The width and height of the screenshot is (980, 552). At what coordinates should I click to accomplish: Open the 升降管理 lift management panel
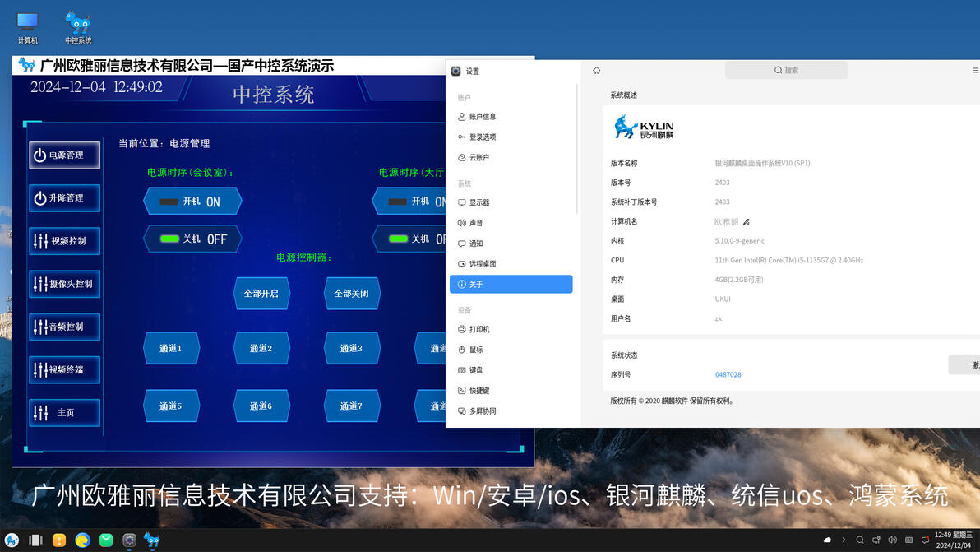(64, 197)
